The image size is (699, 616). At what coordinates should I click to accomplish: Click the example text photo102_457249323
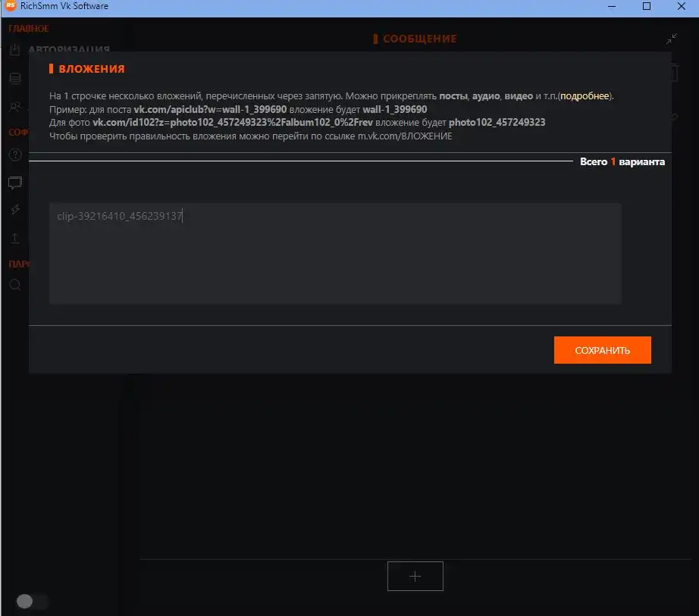click(497, 122)
